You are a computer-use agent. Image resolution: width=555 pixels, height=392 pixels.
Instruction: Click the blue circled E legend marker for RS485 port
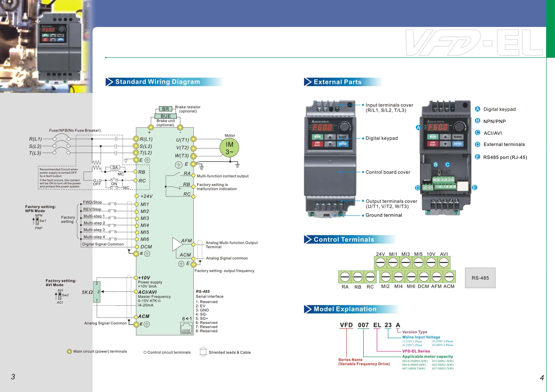tap(477, 157)
